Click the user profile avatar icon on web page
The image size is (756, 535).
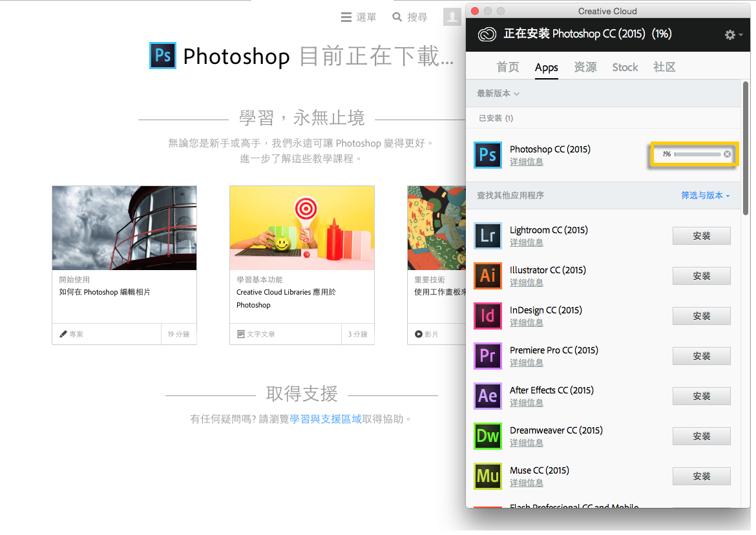pos(452,17)
